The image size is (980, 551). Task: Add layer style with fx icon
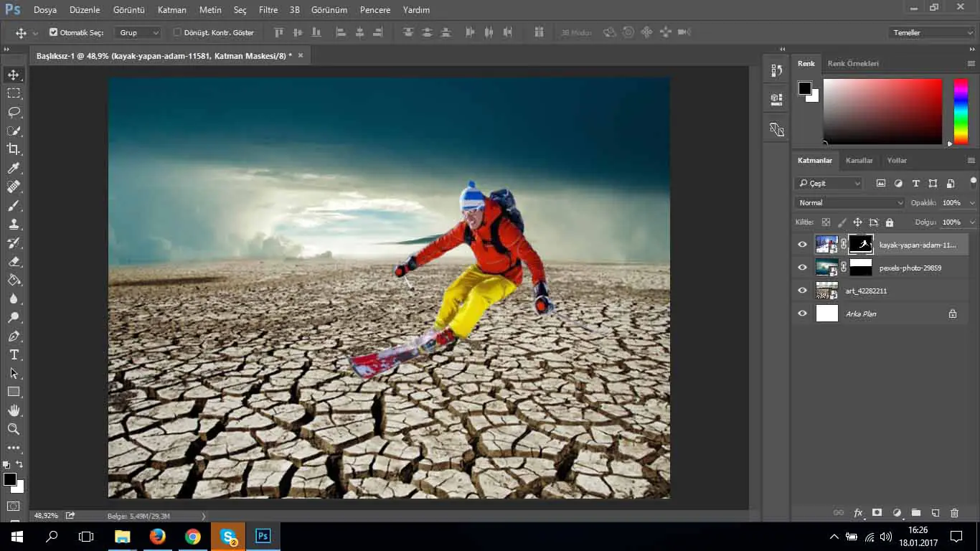(858, 513)
